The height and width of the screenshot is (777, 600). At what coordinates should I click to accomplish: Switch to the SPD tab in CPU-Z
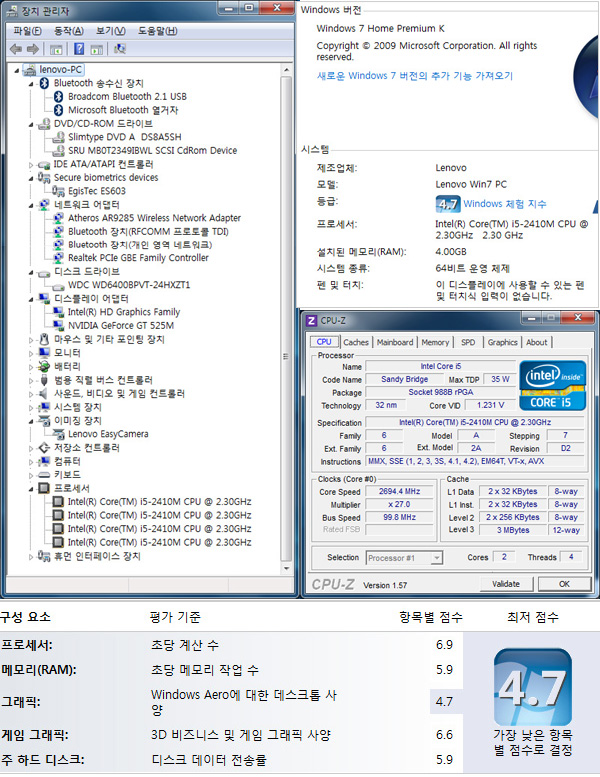[x=468, y=342]
